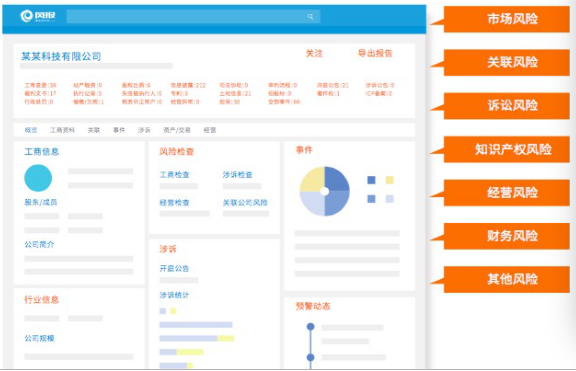Select the top timeline dot under 预警动态
Screen dimensions: 576x371
pos(310,326)
